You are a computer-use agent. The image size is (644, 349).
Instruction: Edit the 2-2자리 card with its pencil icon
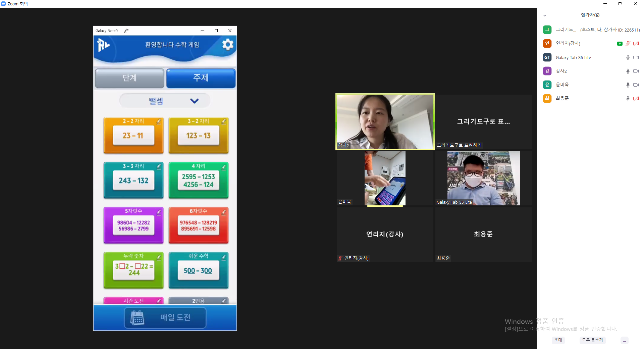[x=159, y=121]
